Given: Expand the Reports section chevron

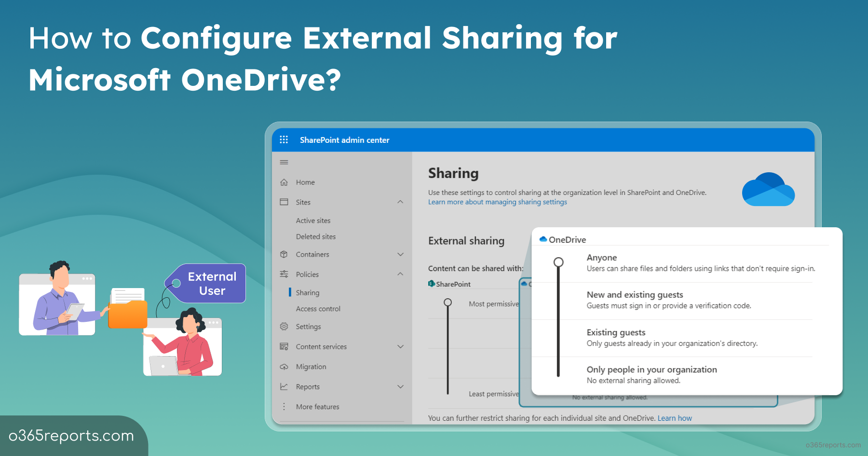Looking at the screenshot, I should [400, 387].
